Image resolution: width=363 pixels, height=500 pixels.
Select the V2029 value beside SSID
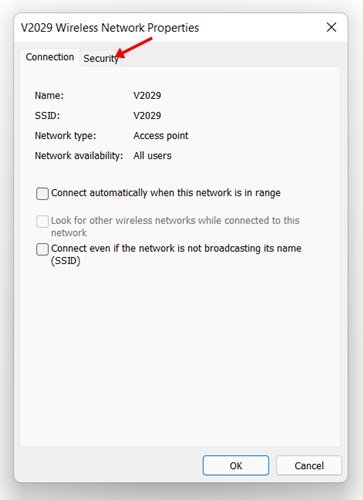(x=147, y=116)
